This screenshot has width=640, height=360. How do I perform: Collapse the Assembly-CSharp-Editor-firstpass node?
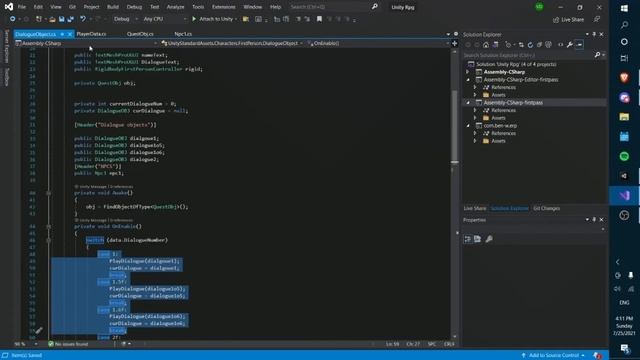(x=468, y=80)
